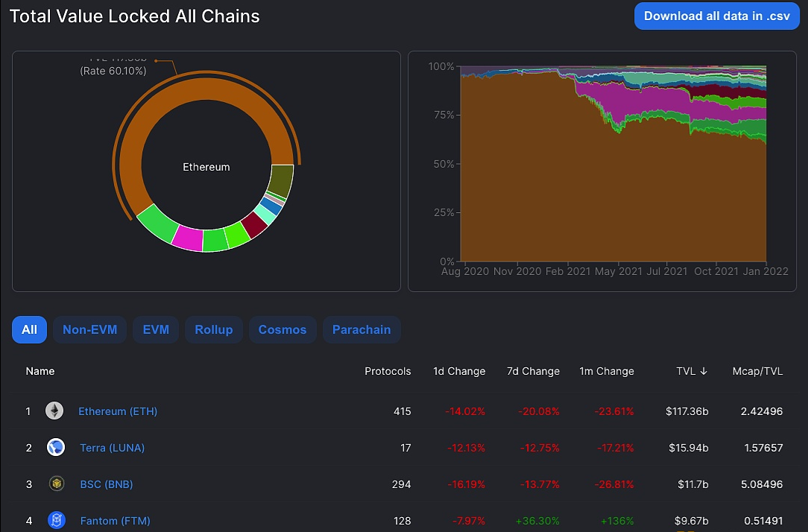The width and height of the screenshot is (808, 532).
Task: Click the Fantom FTM logo icon
Action: click(56, 520)
